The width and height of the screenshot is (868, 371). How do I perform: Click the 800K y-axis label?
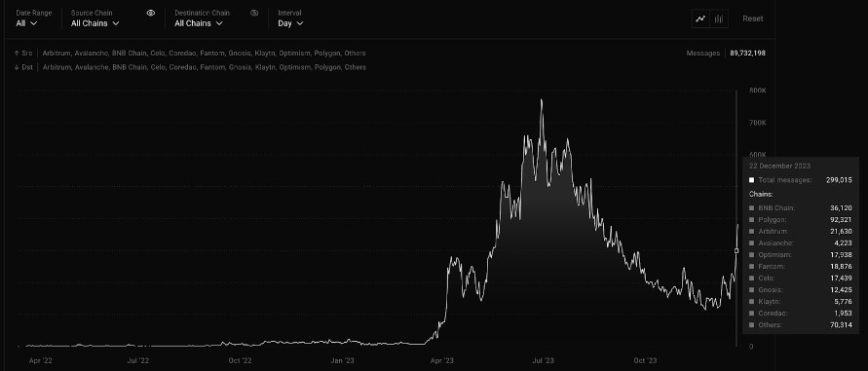click(758, 91)
